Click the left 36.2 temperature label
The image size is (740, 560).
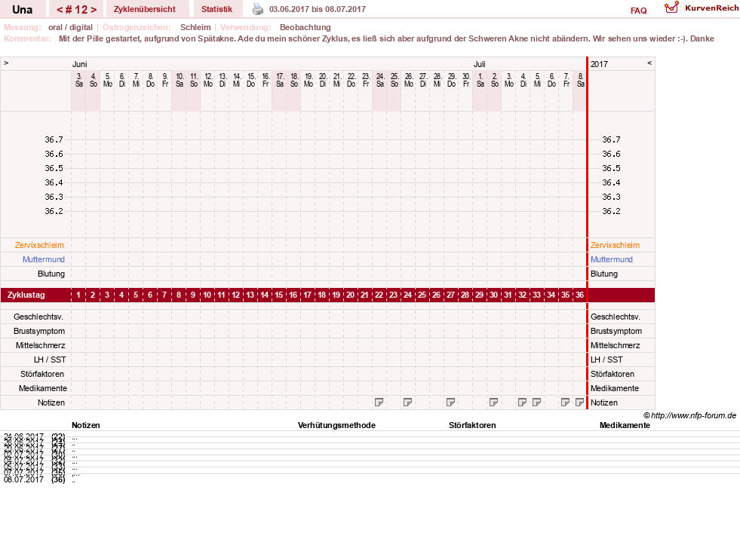click(54, 211)
